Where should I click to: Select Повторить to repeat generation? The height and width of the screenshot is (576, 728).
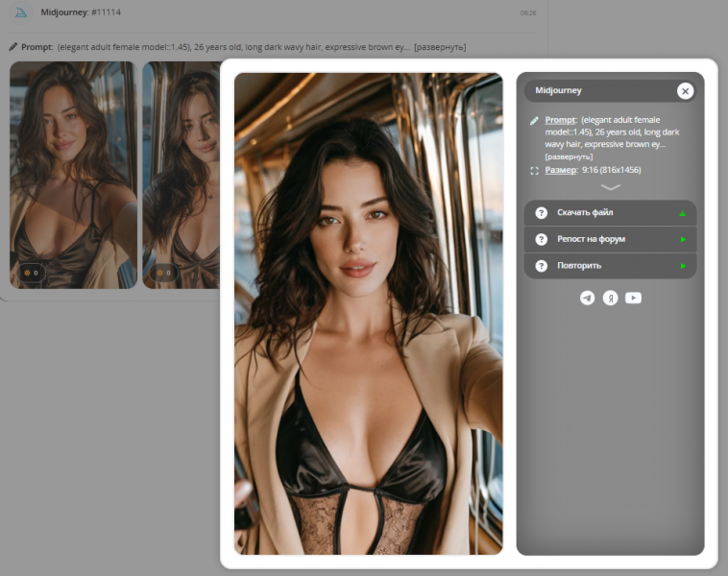pyautogui.click(x=611, y=266)
